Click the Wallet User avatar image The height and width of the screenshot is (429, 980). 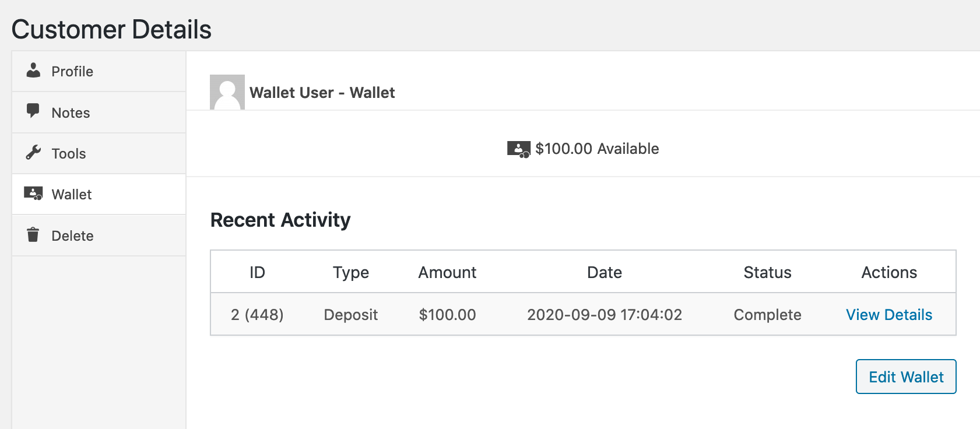coord(227,92)
